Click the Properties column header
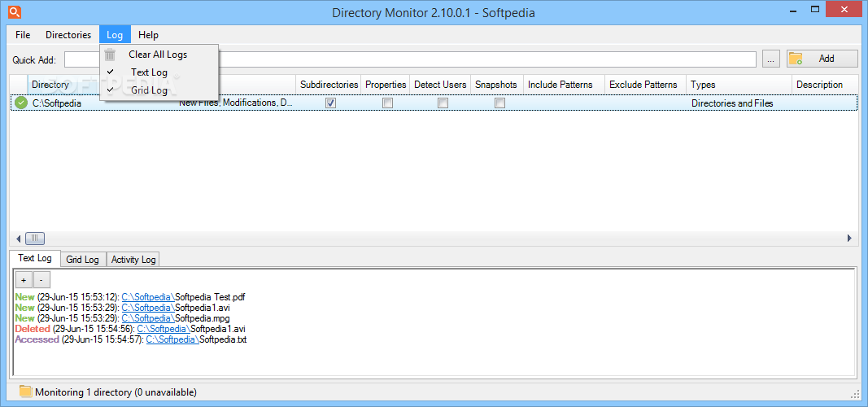The width and height of the screenshot is (868, 407). (386, 85)
